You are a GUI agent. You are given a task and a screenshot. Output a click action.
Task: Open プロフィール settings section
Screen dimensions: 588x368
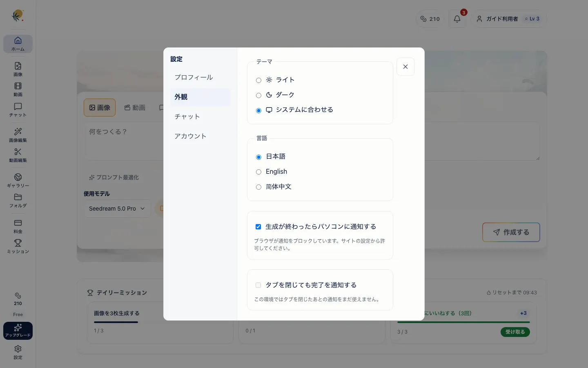[x=200, y=77]
